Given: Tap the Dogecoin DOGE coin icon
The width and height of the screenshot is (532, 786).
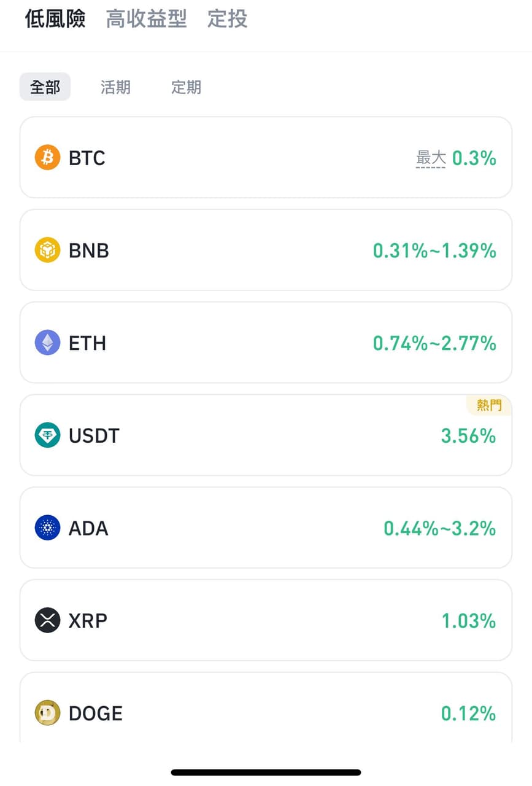Looking at the screenshot, I should pyautogui.click(x=47, y=713).
